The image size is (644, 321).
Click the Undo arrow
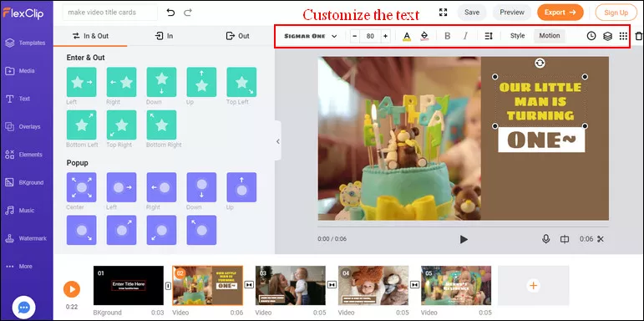[x=170, y=13]
